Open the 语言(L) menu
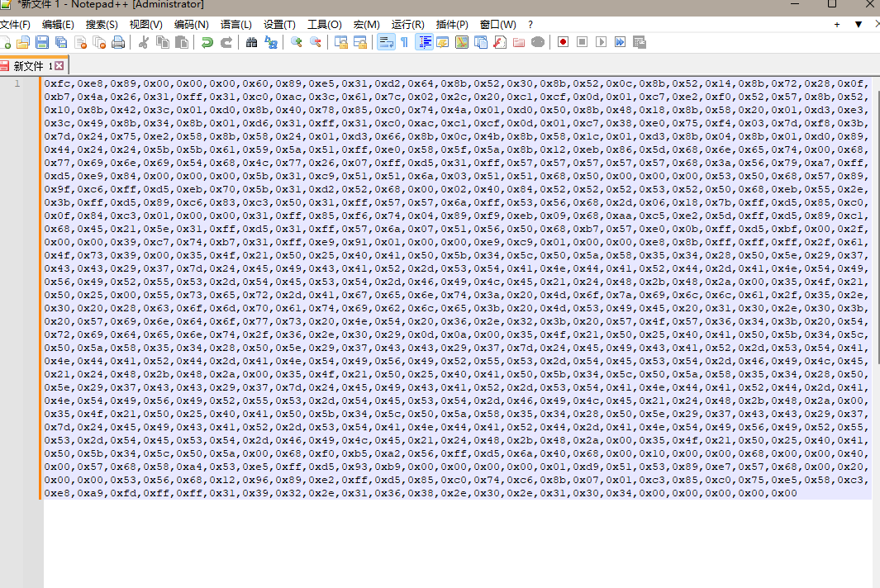880x588 pixels. click(235, 25)
